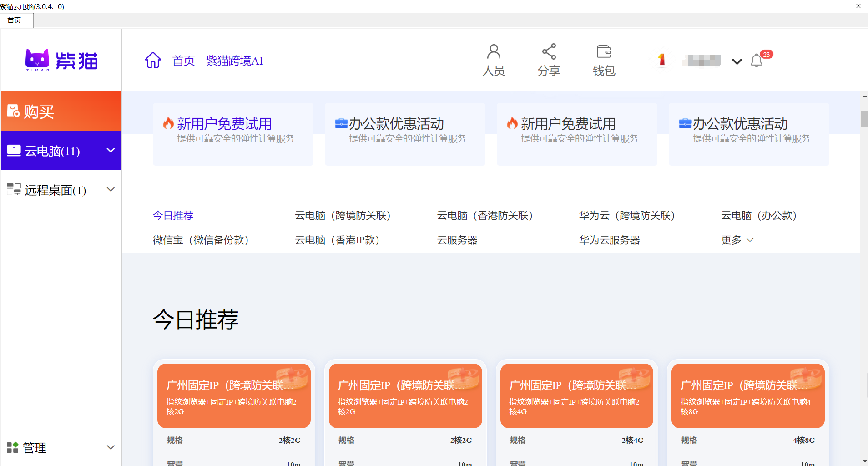
Task: Open the 购买 sidebar button
Action: coord(61,111)
